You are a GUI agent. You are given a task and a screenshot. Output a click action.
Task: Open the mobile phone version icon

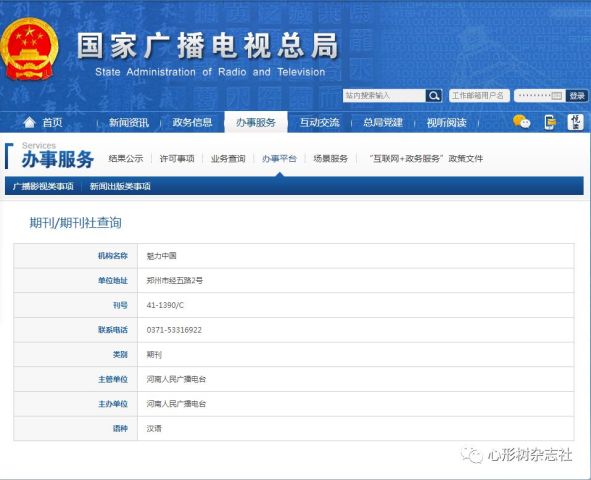point(550,122)
